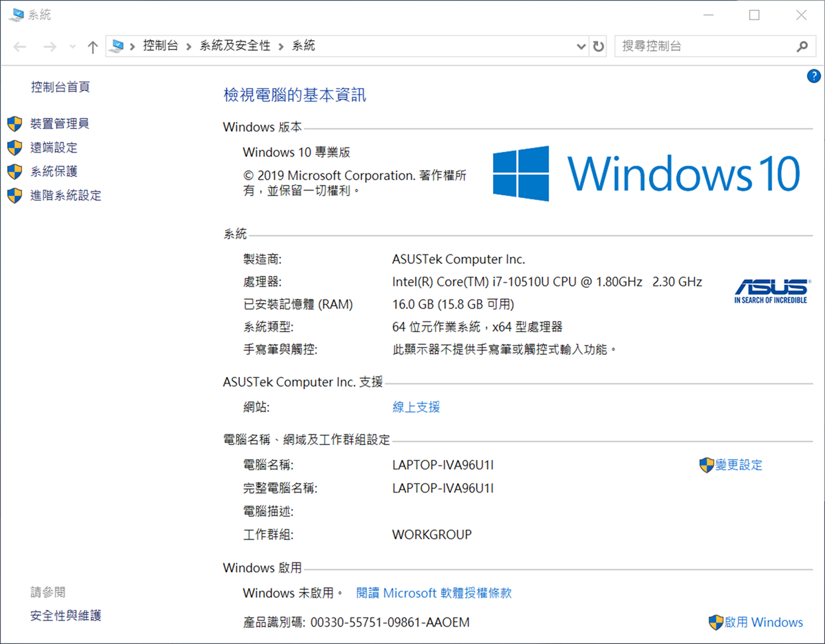
Task: Click the Up arrow to go to parent folder
Action: click(x=92, y=46)
